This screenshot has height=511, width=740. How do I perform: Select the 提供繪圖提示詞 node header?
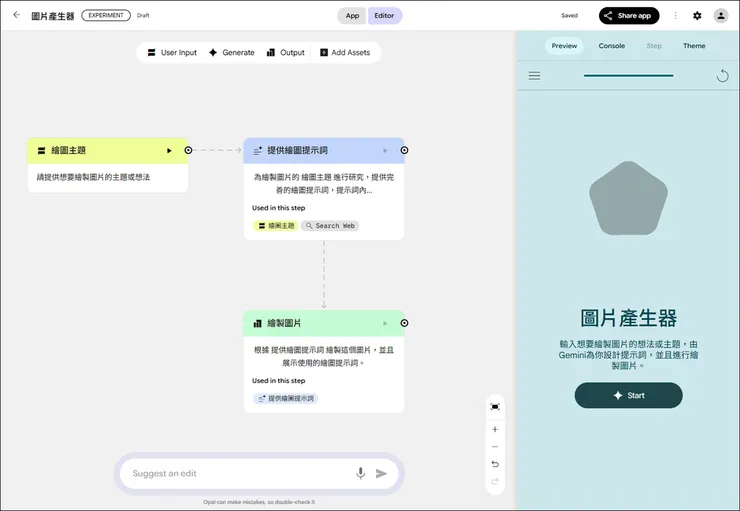(x=324, y=151)
